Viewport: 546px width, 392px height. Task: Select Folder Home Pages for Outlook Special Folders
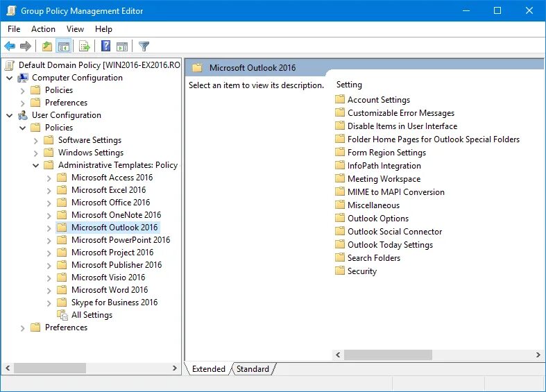[433, 139]
